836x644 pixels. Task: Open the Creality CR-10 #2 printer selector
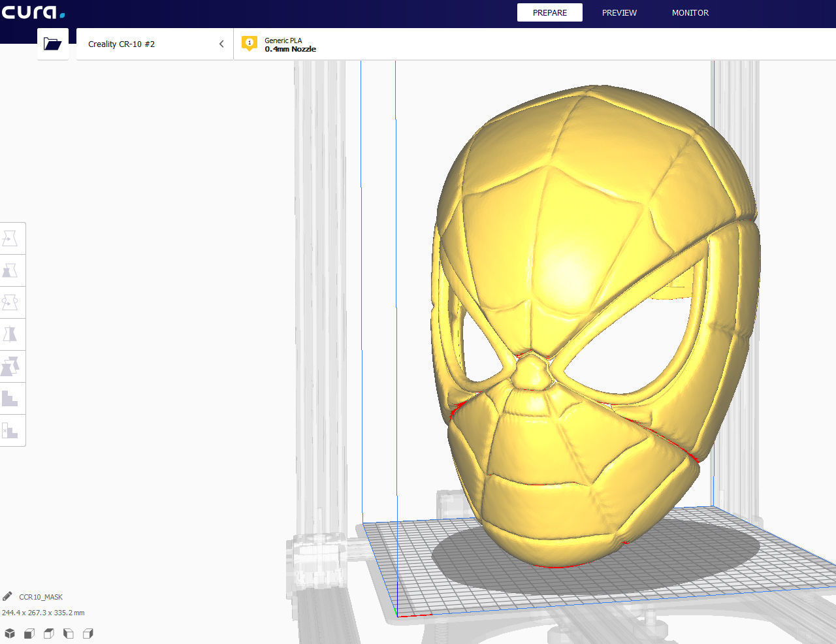(x=155, y=44)
